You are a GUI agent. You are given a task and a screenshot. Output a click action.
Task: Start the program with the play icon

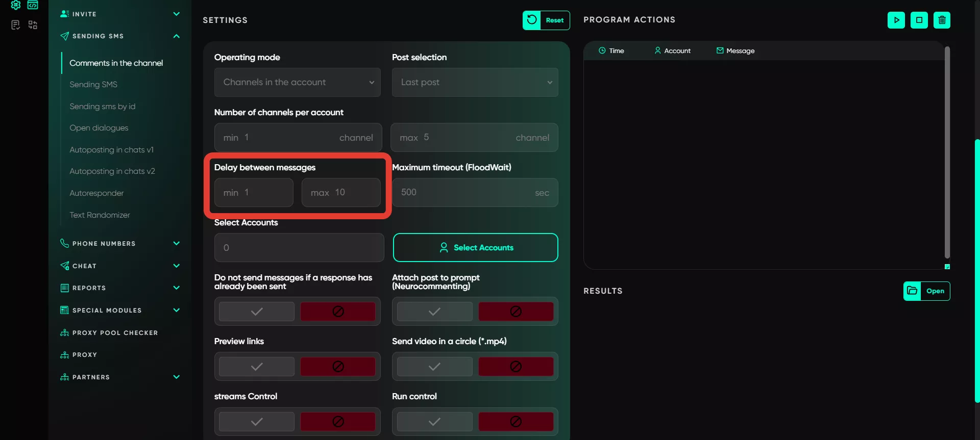[x=896, y=20]
